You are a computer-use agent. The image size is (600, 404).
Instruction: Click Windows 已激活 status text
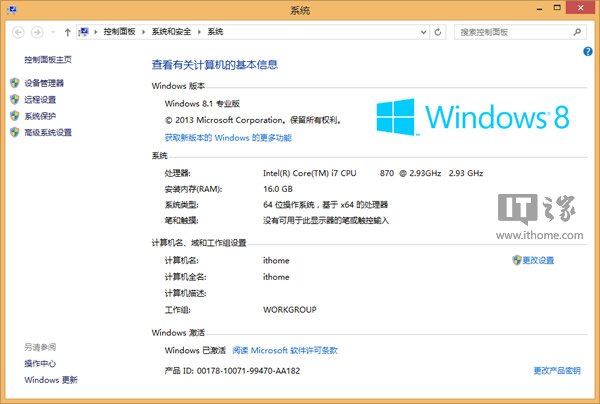[195, 350]
